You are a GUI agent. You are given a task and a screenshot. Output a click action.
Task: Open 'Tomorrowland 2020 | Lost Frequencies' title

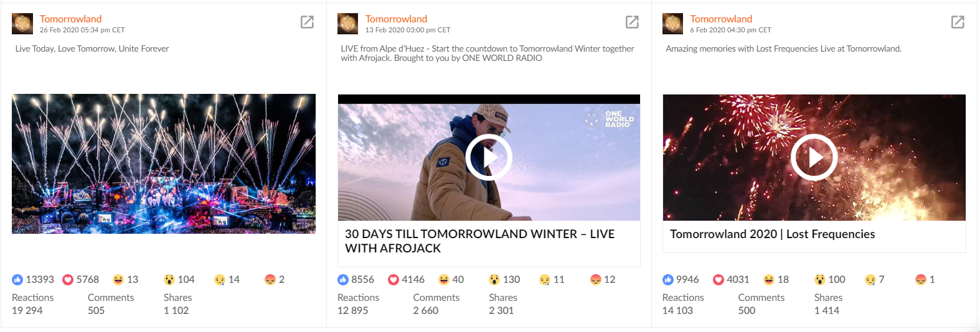(x=772, y=234)
